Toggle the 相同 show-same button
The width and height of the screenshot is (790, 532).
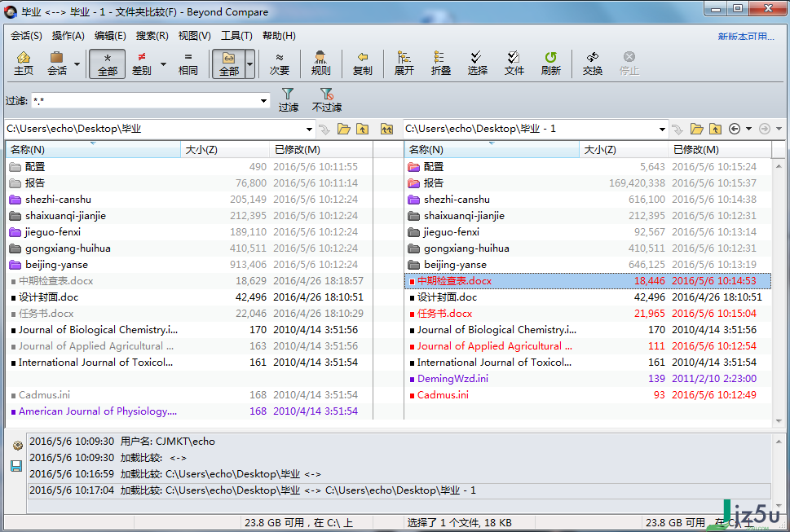pos(188,64)
